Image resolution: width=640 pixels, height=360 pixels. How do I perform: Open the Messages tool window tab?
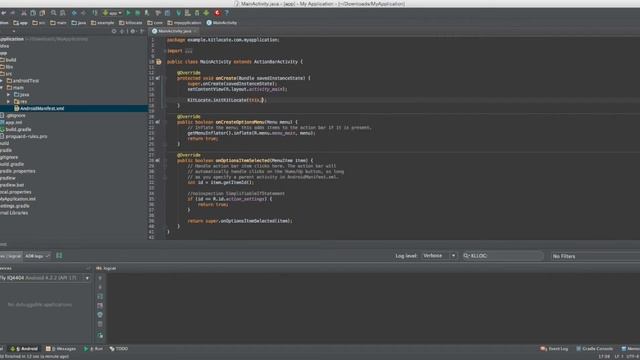tap(61, 349)
